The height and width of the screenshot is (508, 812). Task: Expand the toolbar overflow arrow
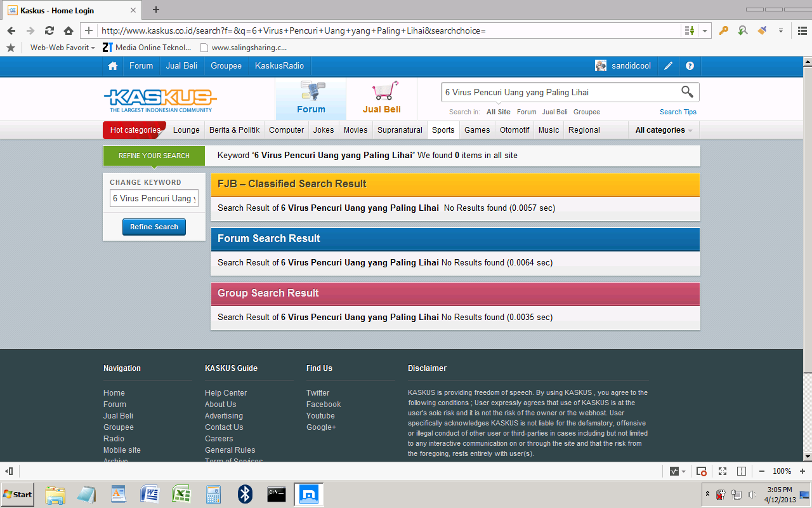point(781,30)
